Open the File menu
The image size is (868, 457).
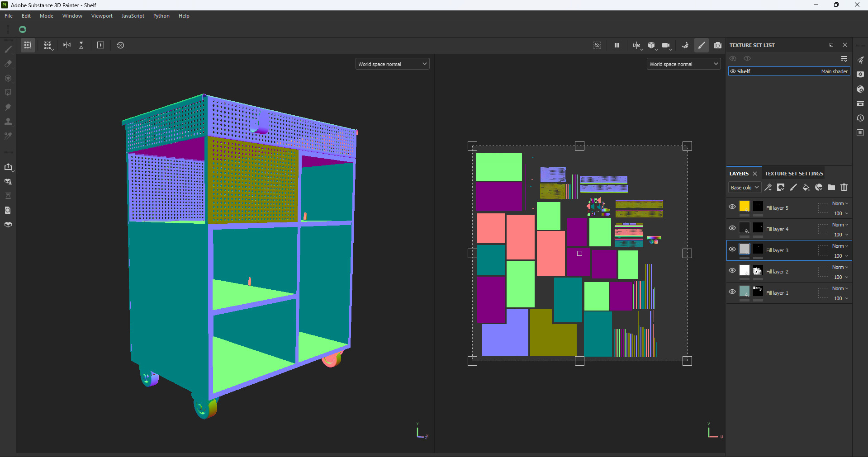[9, 16]
